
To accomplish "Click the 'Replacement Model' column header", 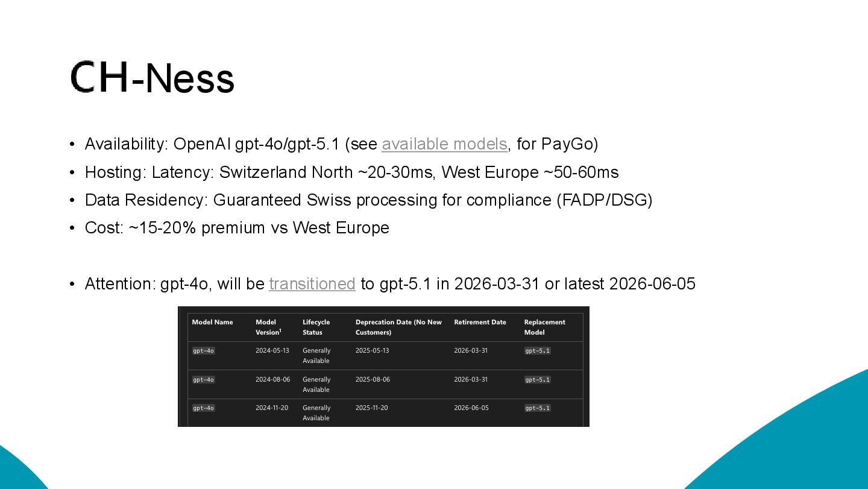I will tap(544, 327).
